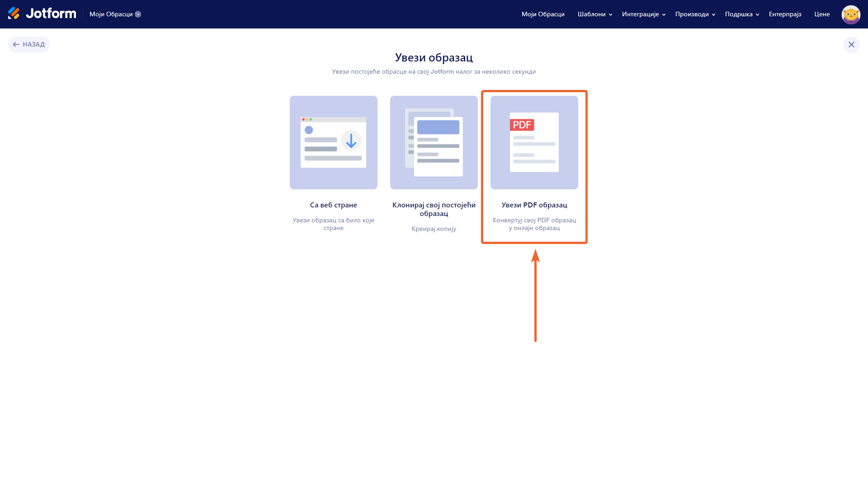The width and height of the screenshot is (868, 488).
Task: Click the PDF document icon
Action: coord(534,142)
